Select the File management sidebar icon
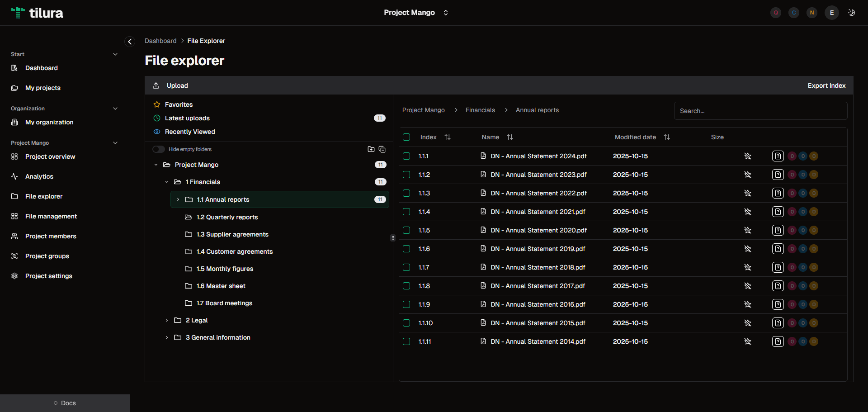The height and width of the screenshot is (412, 868). point(14,216)
